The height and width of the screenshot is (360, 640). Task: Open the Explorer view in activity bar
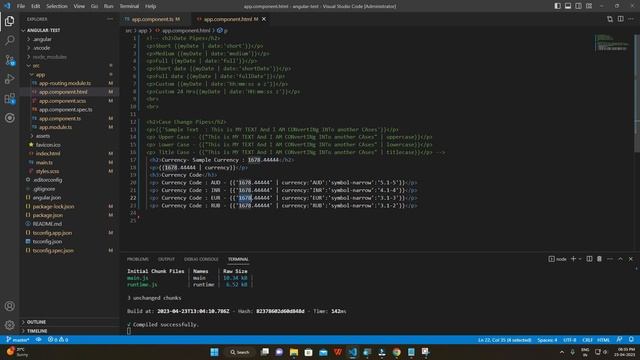click(9, 21)
